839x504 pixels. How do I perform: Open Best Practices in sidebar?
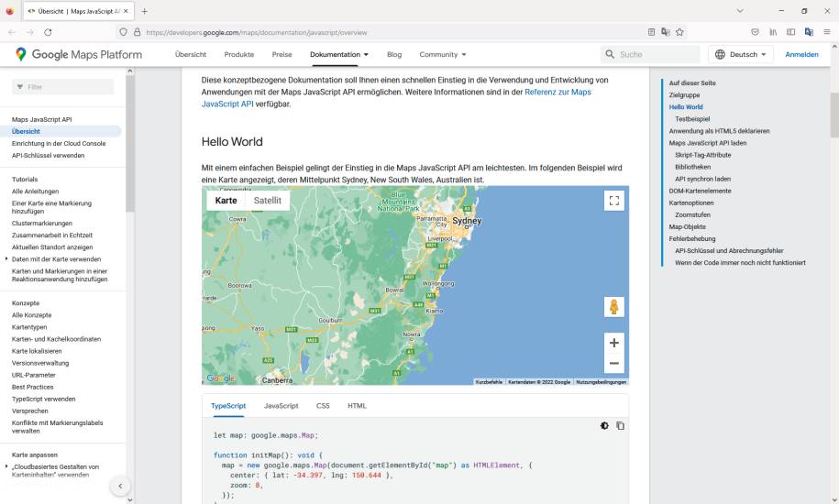[33, 387]
